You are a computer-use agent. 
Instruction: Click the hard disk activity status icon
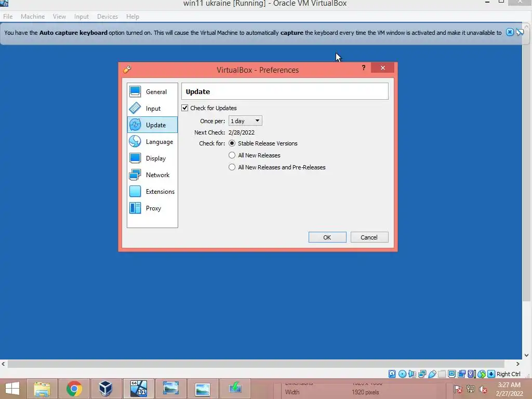click(392, 374)
